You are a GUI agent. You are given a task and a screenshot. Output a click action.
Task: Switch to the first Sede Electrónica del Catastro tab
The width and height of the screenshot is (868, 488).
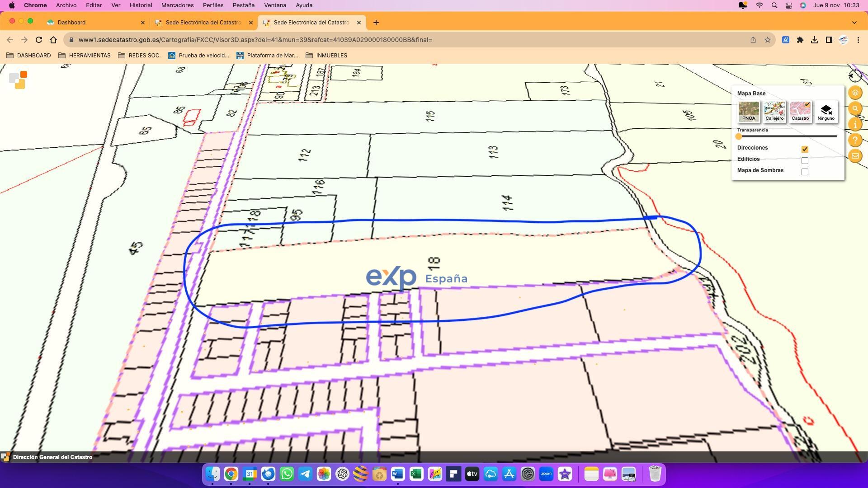click(x=203, y=22)
